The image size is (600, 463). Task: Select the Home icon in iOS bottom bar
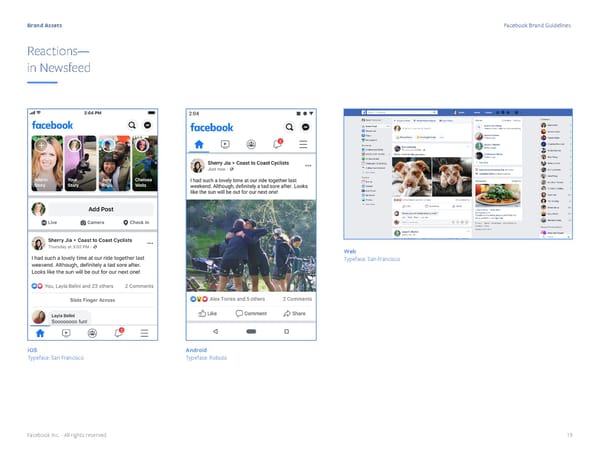[x=39, y=332]
